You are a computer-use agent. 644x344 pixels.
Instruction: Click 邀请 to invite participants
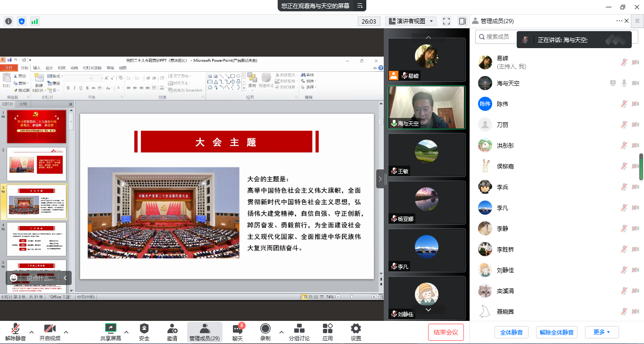click(x=172, y=332)
